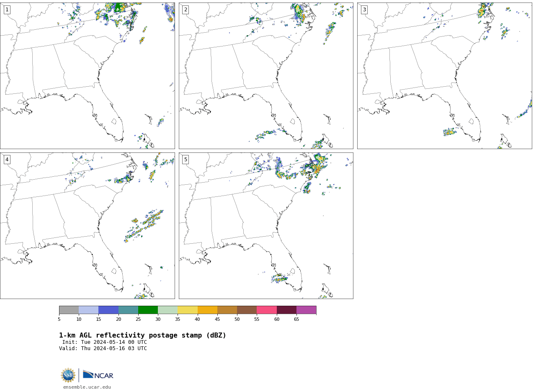Image resolution: width=536 pixels, height=392 pixels.
Task: Select the pink 55-60 dBZ swatch
Action: click(267, 310)
